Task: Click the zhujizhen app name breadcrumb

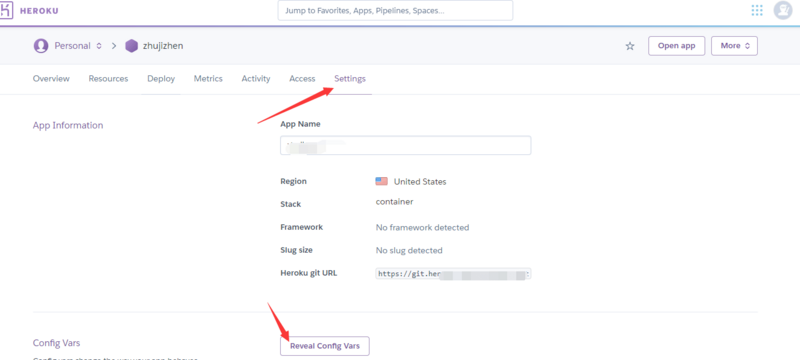Action: click(x=163, y=46)
